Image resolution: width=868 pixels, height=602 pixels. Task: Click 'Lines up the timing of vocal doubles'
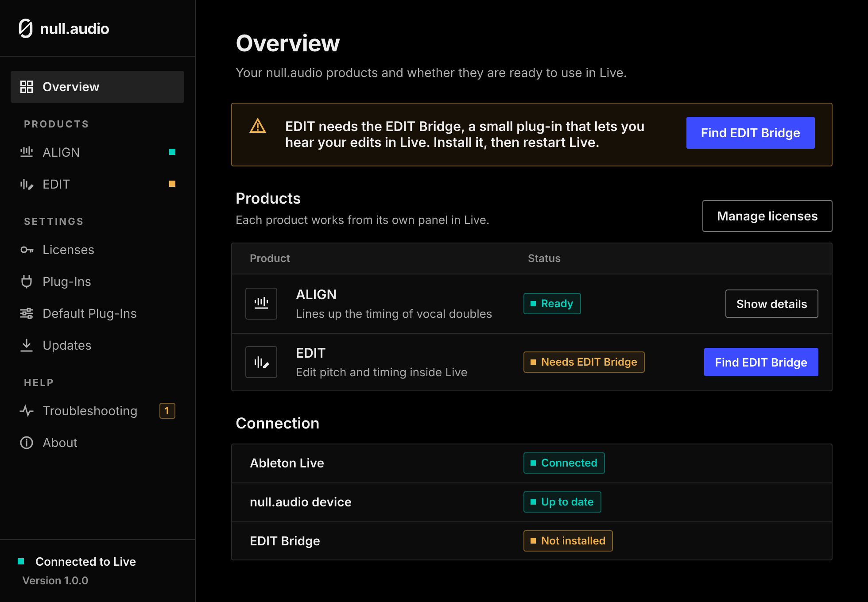click(394, 314)
